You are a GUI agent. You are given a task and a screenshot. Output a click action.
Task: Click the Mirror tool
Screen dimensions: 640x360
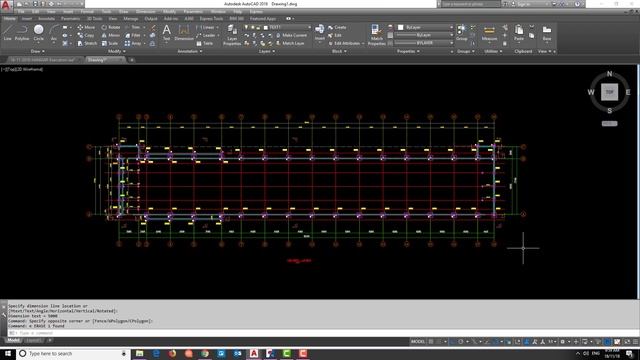[111, 36]
